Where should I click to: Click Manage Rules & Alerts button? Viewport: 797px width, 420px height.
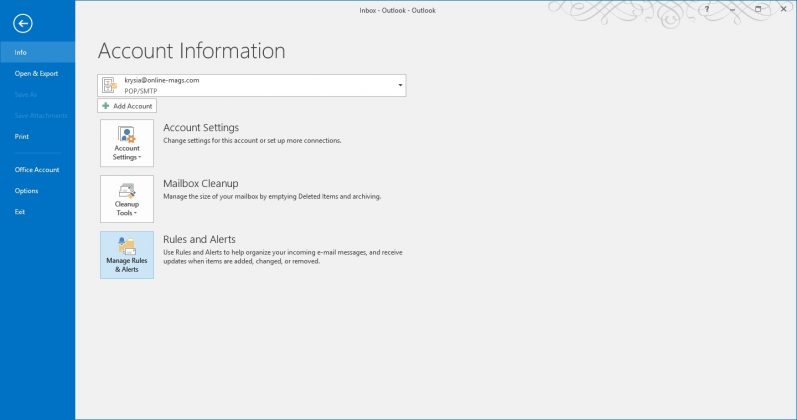pyautogui.click(x=127, y=255)
